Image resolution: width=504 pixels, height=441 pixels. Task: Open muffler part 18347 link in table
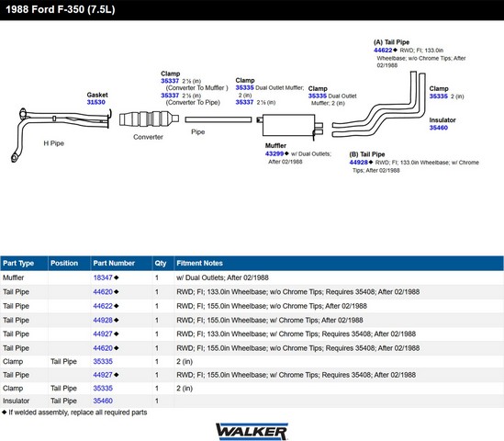coord(103,277)
